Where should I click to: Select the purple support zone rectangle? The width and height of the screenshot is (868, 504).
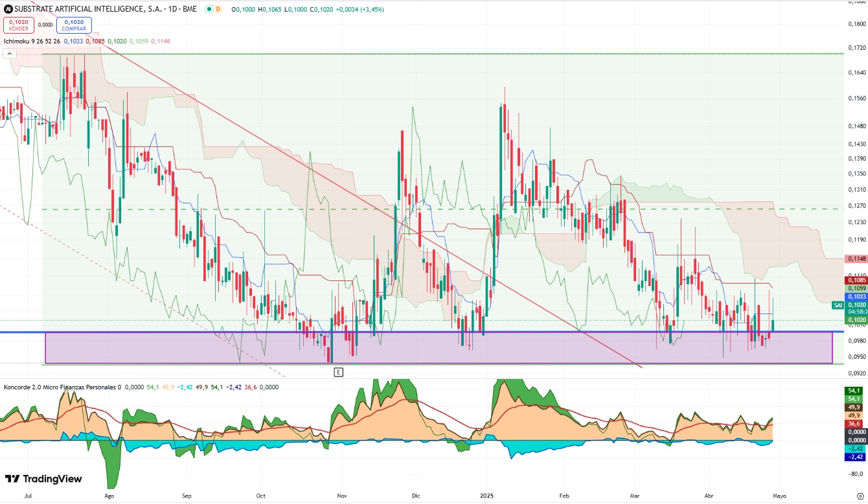439,348
